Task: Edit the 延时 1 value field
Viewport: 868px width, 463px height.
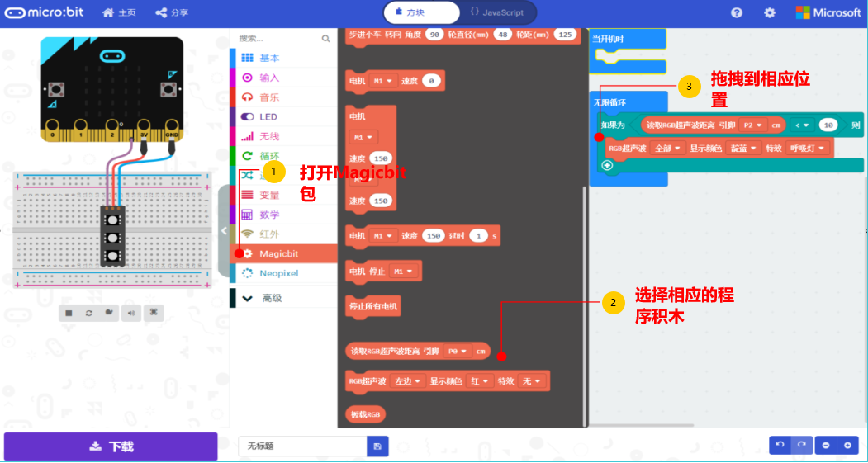Action: point(478,236)
